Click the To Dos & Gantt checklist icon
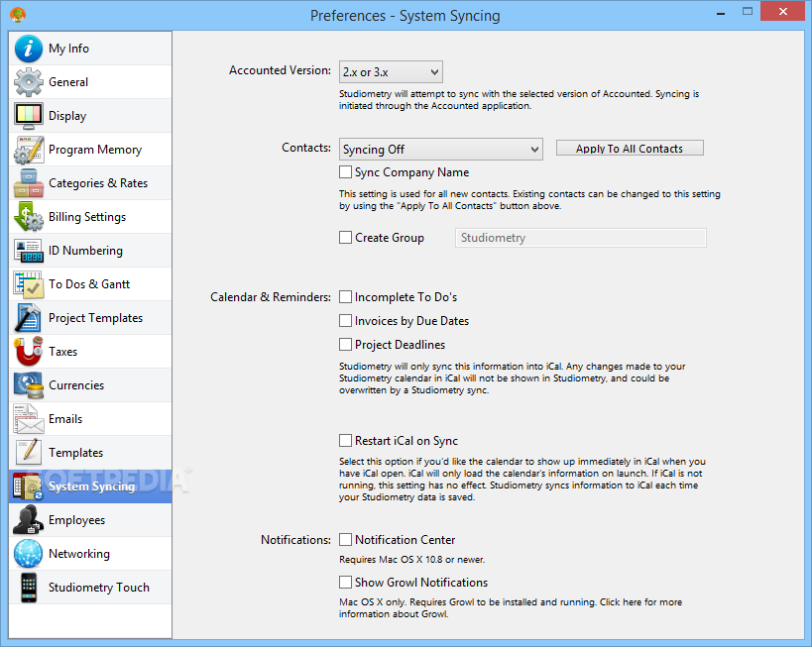 click(29, 284)
